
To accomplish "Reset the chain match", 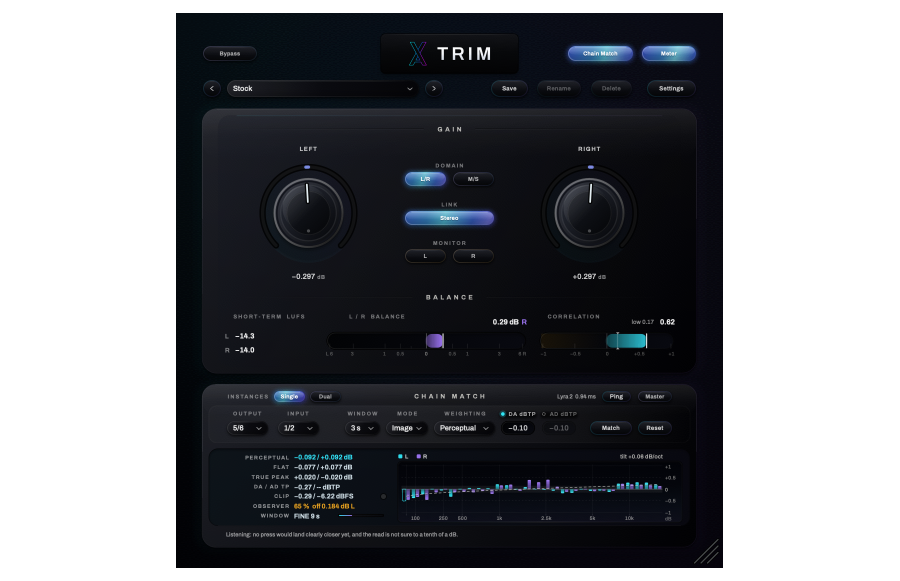I will click(x=655, y=428).
